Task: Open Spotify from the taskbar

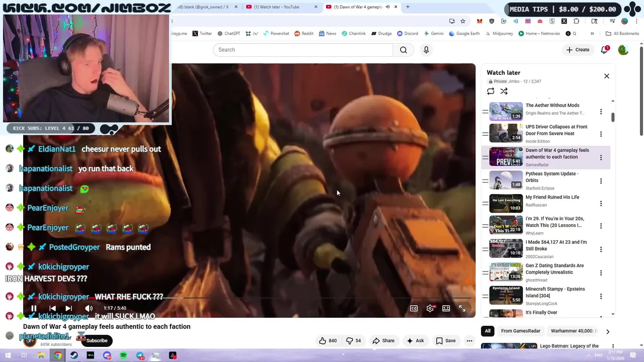Action: click(123, 355)
